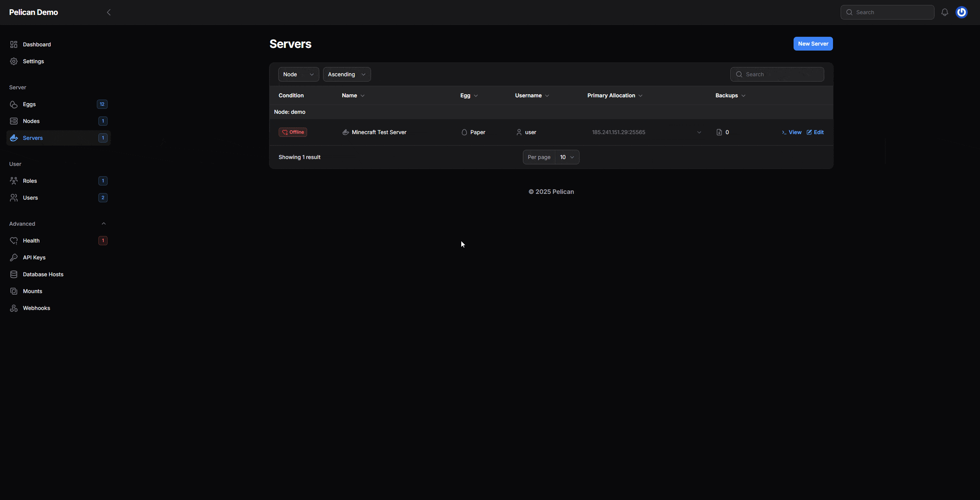Click the notifications bell icon
Screen dimensions: 980x500
[944, 12]
